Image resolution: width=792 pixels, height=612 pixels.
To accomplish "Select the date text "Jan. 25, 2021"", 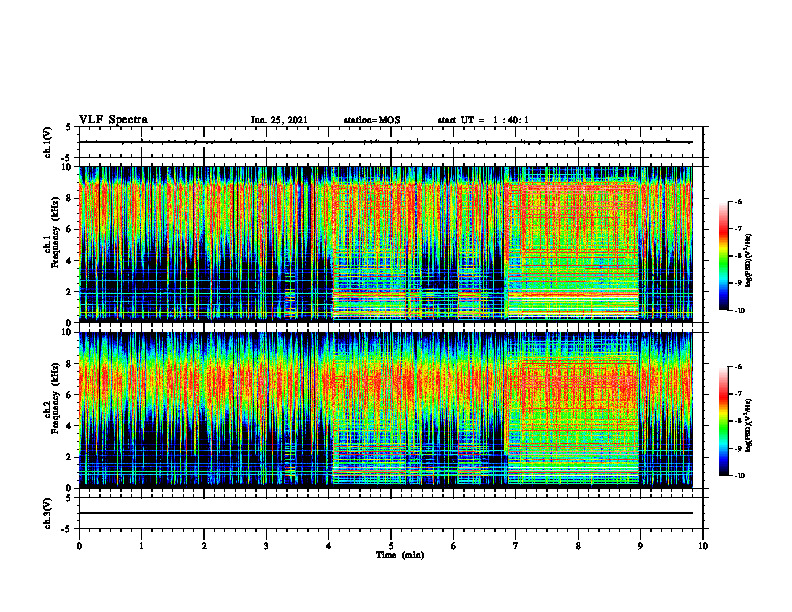I will (279, 120).
